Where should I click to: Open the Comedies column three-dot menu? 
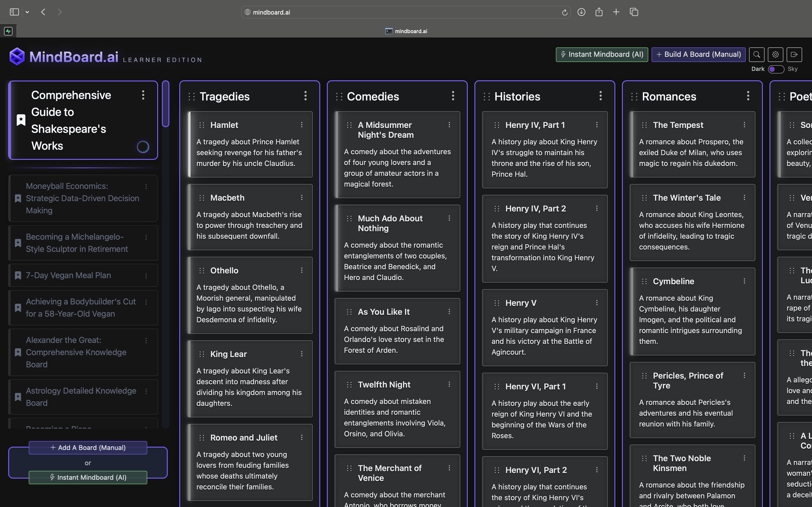coord(453,96)
